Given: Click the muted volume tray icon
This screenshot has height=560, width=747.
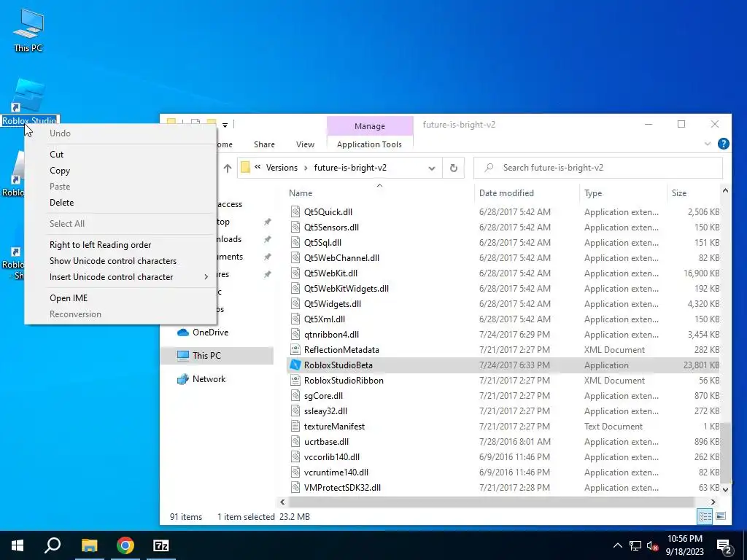Looking at the screenshot, I should [653, 545].
